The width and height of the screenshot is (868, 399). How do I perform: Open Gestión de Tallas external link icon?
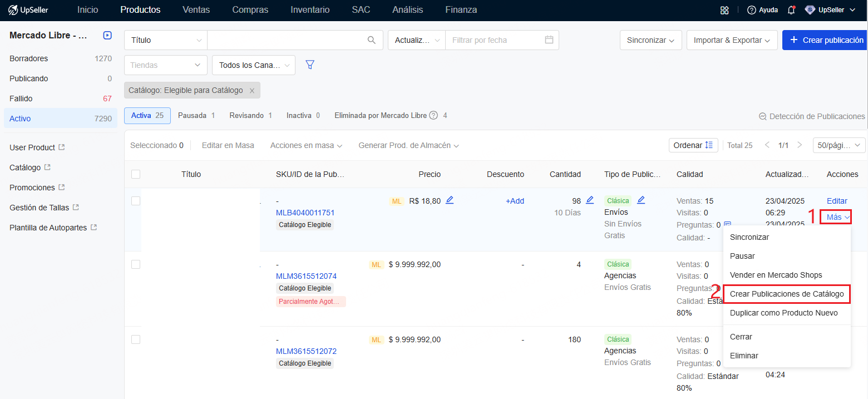pyautogui.click(x=76, y=208)
